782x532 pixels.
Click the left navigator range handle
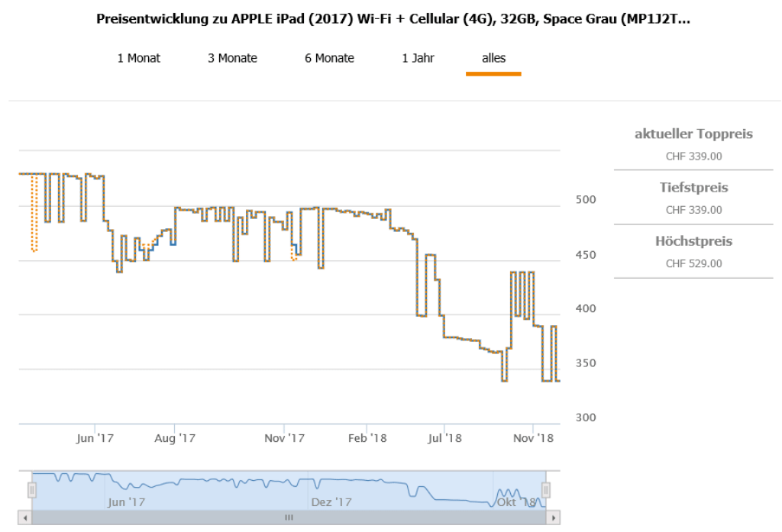pos(32,489)
